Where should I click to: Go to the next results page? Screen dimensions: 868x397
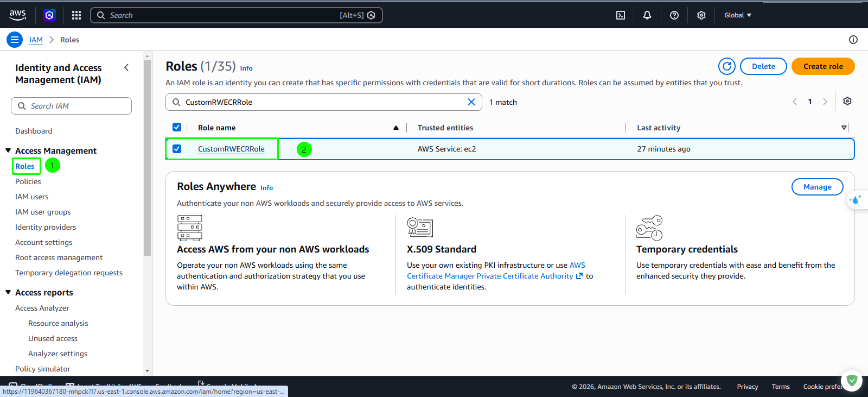(x=825, y=102)
